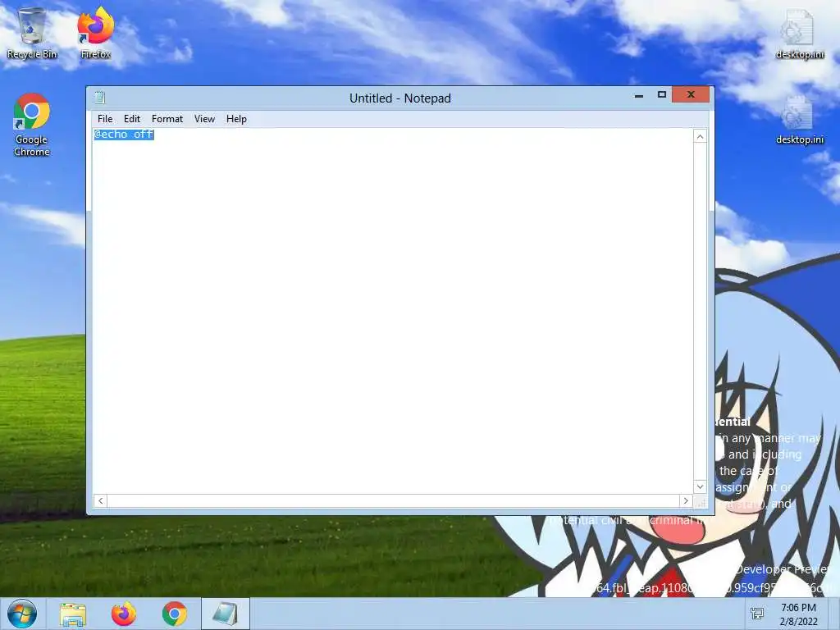This screenshot has height=630, width=840.
Task: Select the top desktop.ini file icon
Action: coord(799,34)
